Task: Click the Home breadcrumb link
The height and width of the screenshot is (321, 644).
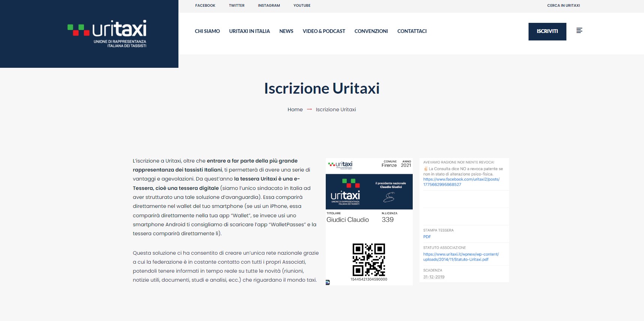Action: click(x=295, y=109)
